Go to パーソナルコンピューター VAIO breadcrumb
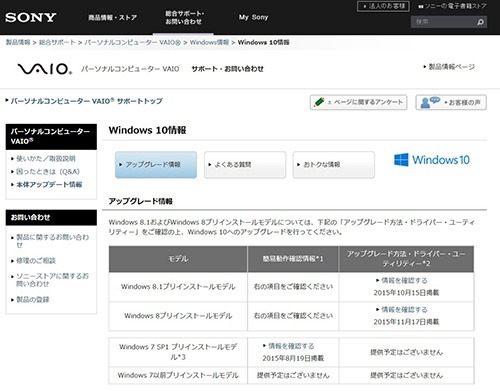This screenshot has height=391, width=500. pyautogui.click(x=133, y=42)
